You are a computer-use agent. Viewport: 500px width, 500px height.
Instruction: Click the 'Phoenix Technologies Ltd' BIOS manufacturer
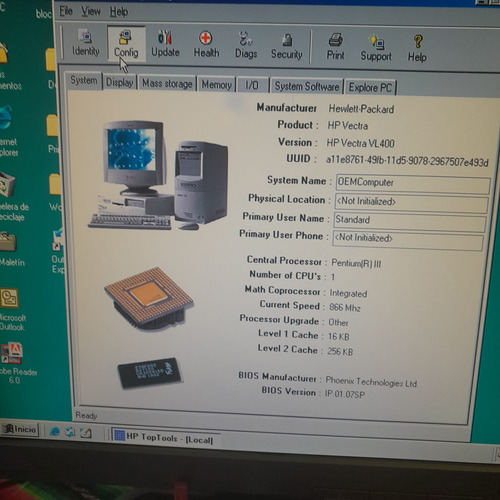(371, 382)
